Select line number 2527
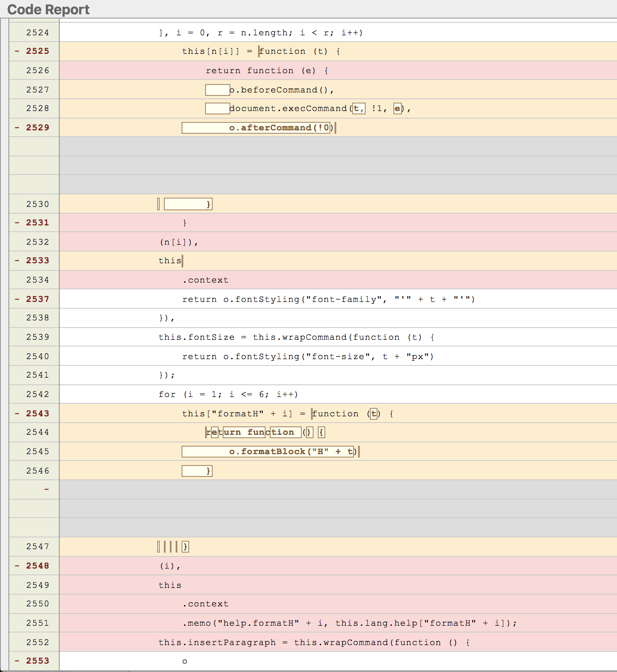 coord(37,90)
